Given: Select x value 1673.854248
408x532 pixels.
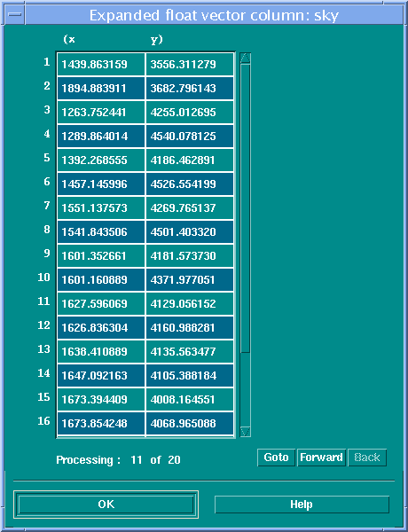Looking at the screenshot, I should point(101,424).
